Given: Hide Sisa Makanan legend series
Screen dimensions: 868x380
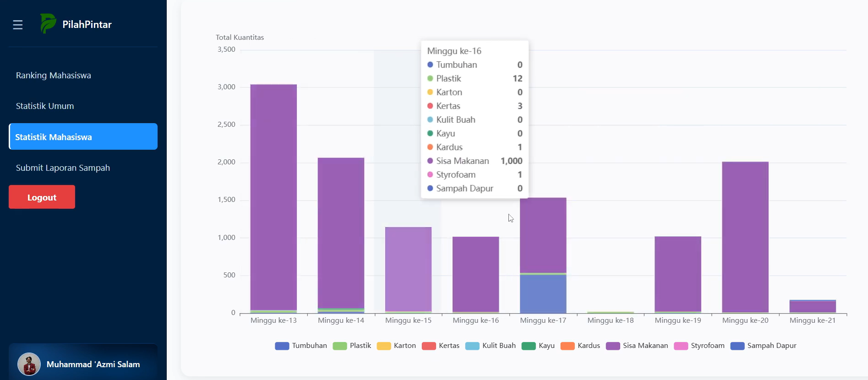Looking at the screenshot, I should coord(637,346).
